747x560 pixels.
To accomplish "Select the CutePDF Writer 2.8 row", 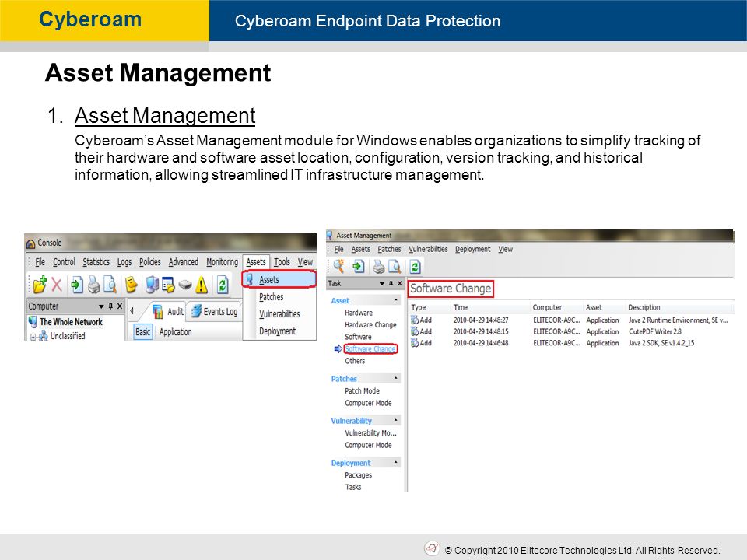I will [570, 331].
